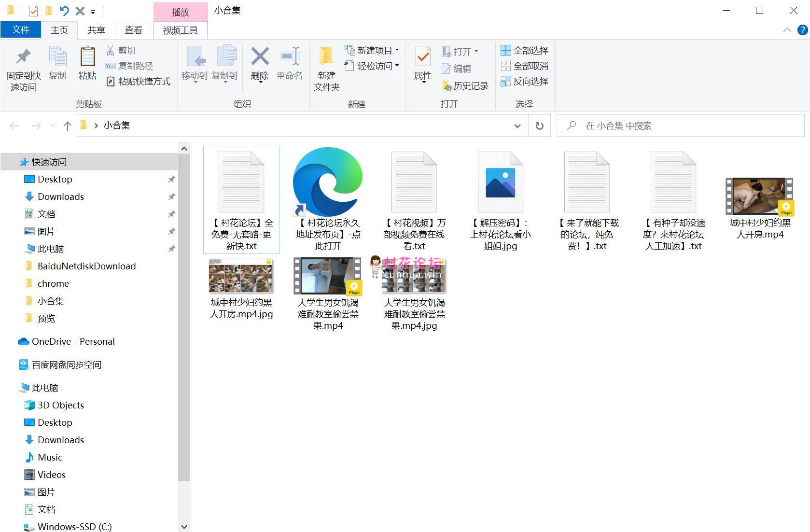Refresh the current folder view
This screenshot has width=810, height=532.
[x=539, y=126]
